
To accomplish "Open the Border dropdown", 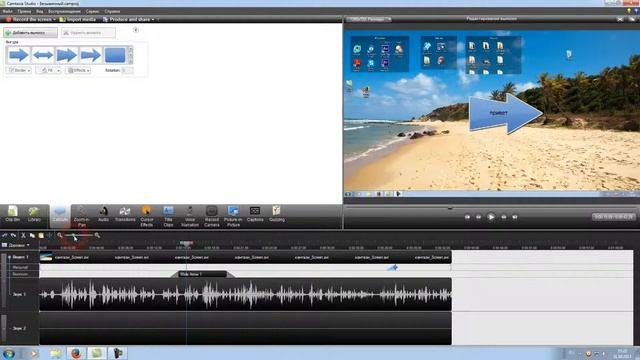I will 19,70.
